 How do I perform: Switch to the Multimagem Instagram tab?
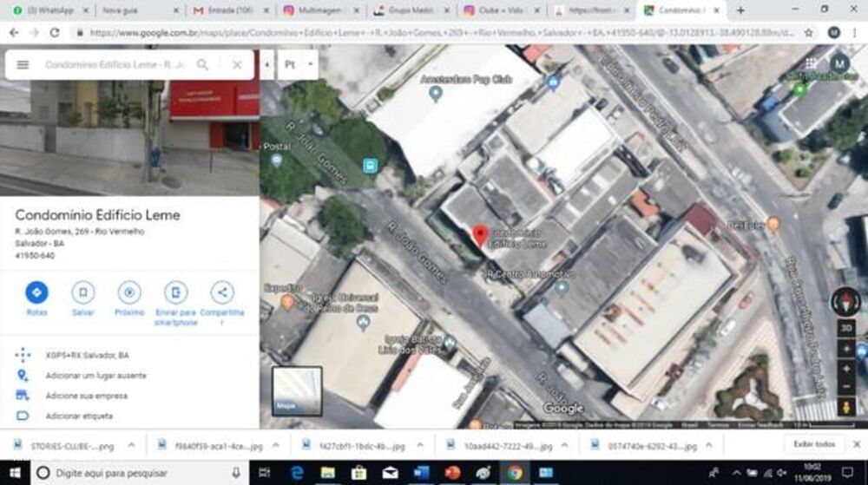[320, 10]
